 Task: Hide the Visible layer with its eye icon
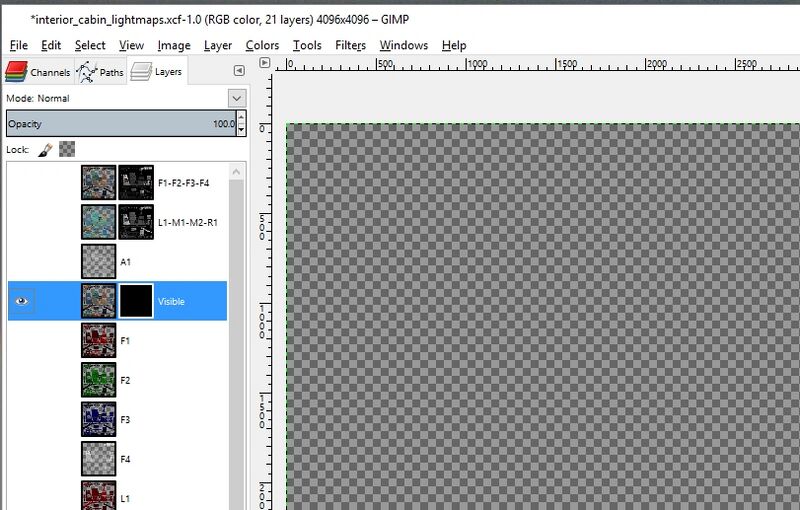click(x=21, y=301)
